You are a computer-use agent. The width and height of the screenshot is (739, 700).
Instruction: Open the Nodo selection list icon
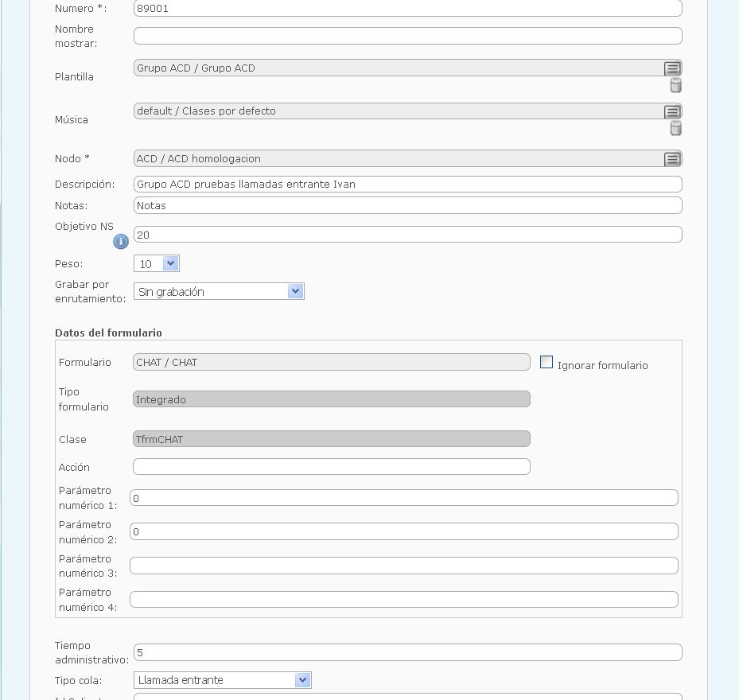click(x=672, y=159)
